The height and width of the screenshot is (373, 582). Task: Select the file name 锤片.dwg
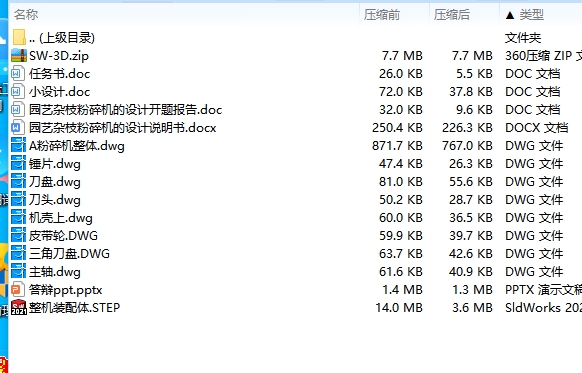55,164
